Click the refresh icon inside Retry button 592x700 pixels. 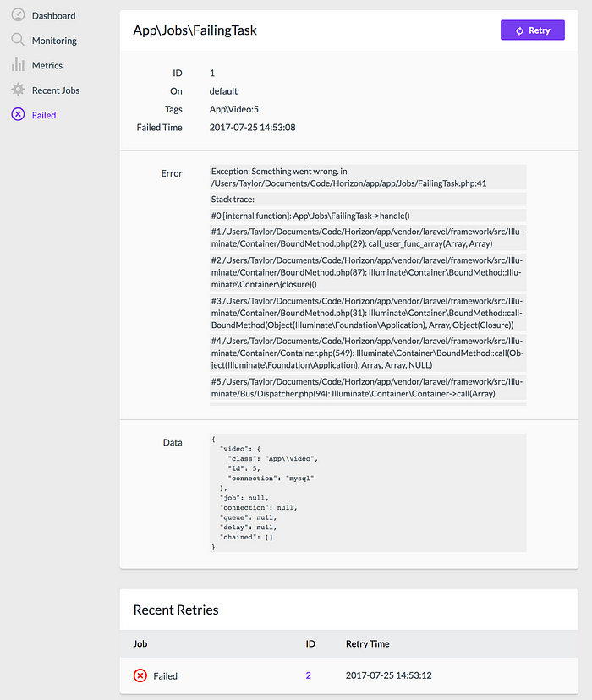[519, 30]
